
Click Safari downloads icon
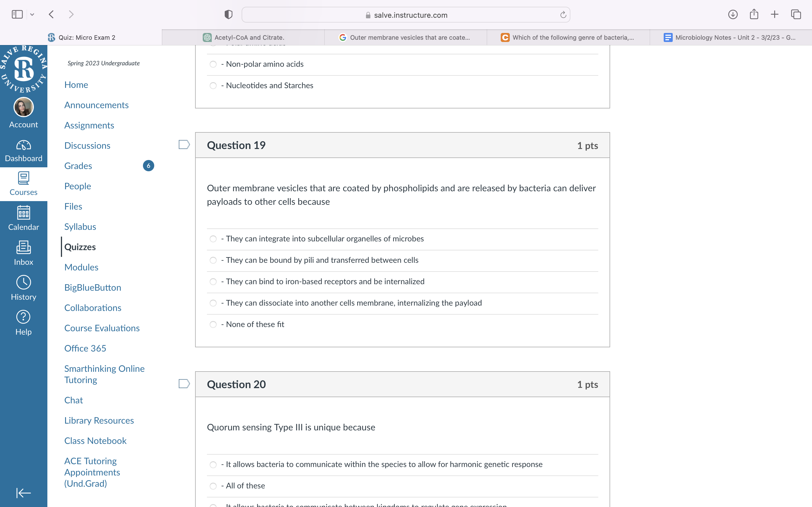pyautogui.click(x=732, y=14)
